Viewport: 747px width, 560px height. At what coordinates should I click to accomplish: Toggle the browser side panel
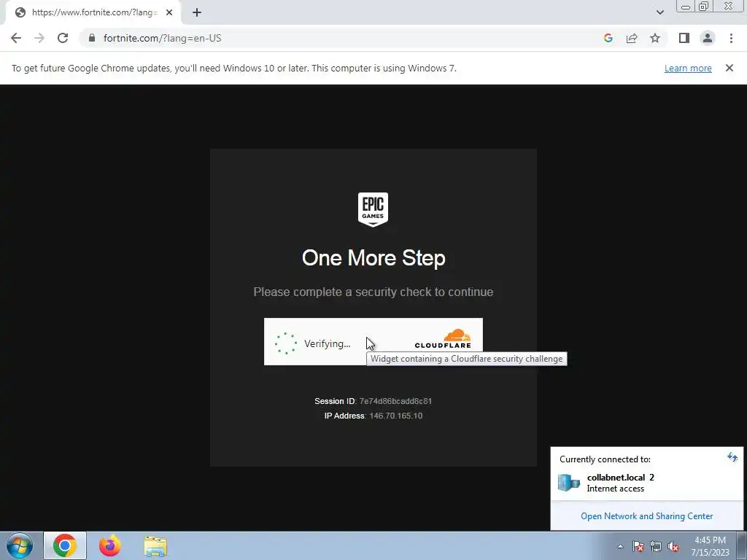click(x=684, y=38)
